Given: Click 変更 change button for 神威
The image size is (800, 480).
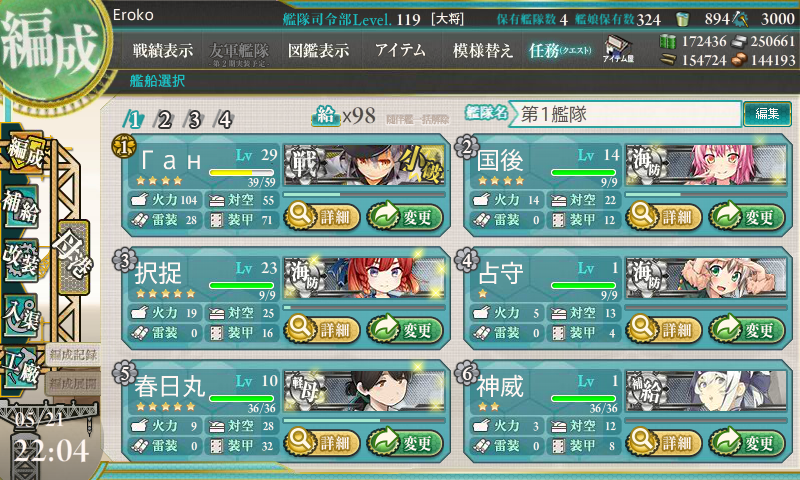Looking at the screenshot, I should tap(746, 442).
